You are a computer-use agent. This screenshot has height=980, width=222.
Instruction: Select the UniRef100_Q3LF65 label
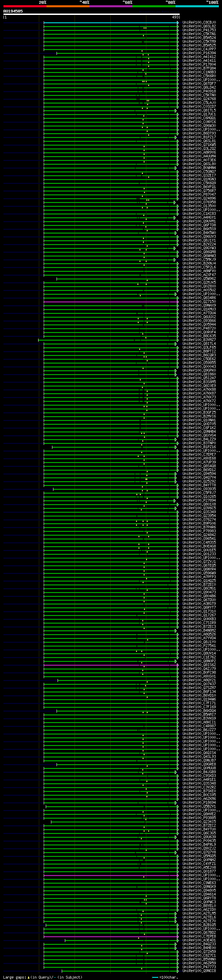[x=199, y=347]
